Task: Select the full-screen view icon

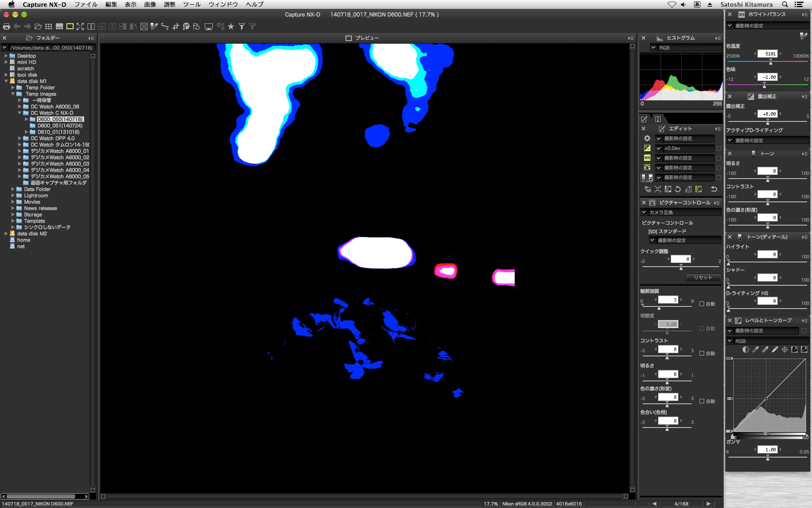Action: coord(80,27)
